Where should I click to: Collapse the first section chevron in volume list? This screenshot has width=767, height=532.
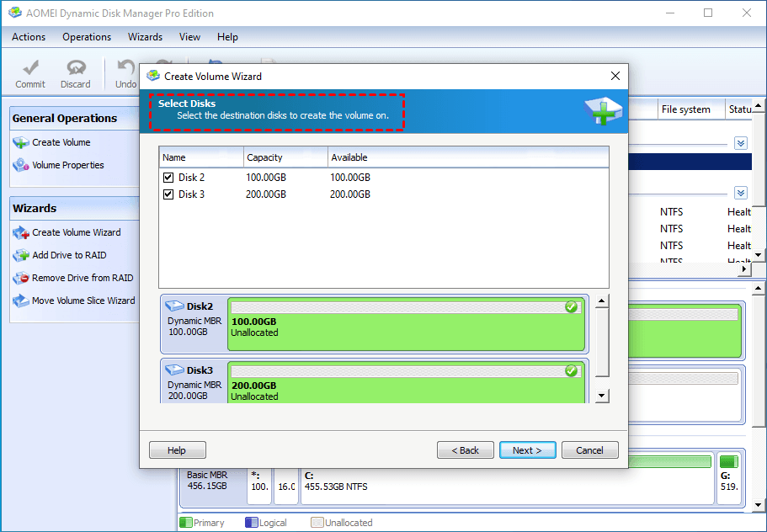pyautogui.click(x=741, y=143)
